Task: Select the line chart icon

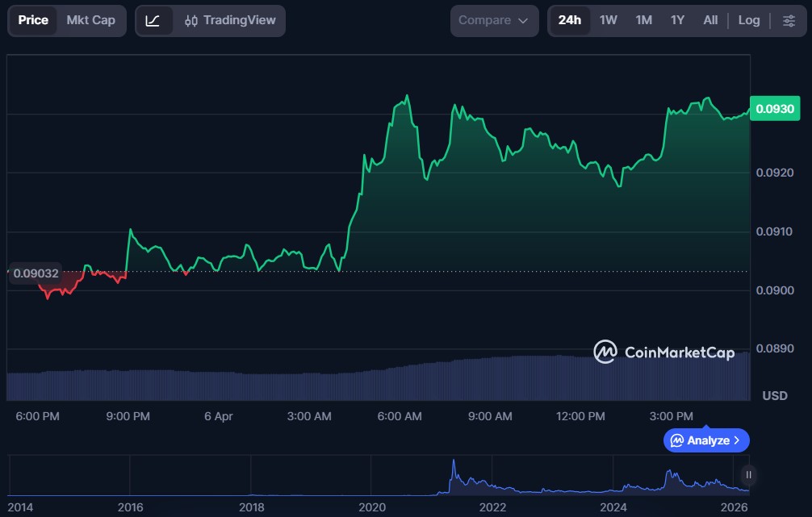Action: coord(153,20)
